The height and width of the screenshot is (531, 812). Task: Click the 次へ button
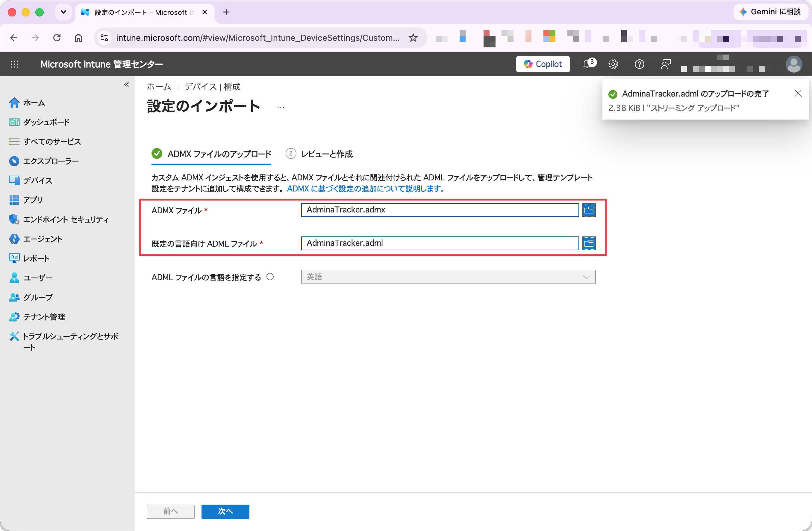pyautogui.click(x=225, y=511)
